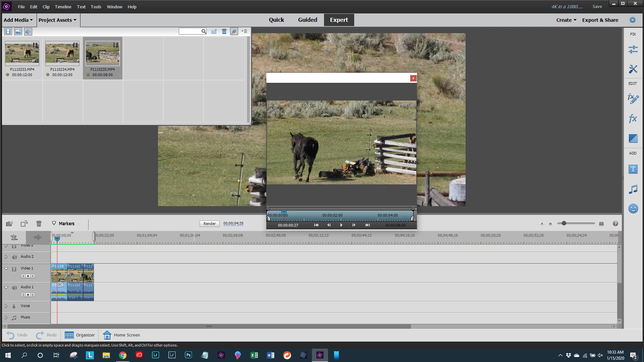This screenshot has height=362, width=644.
Task: Click the Render button
Action: (x=209, y=224)
